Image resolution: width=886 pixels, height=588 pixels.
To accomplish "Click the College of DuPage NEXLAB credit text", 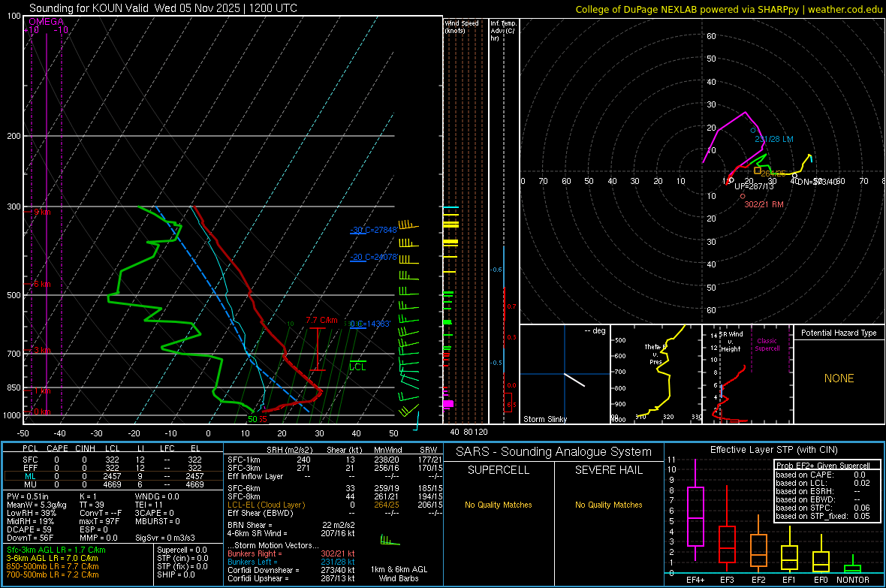I will pos(728,9).
